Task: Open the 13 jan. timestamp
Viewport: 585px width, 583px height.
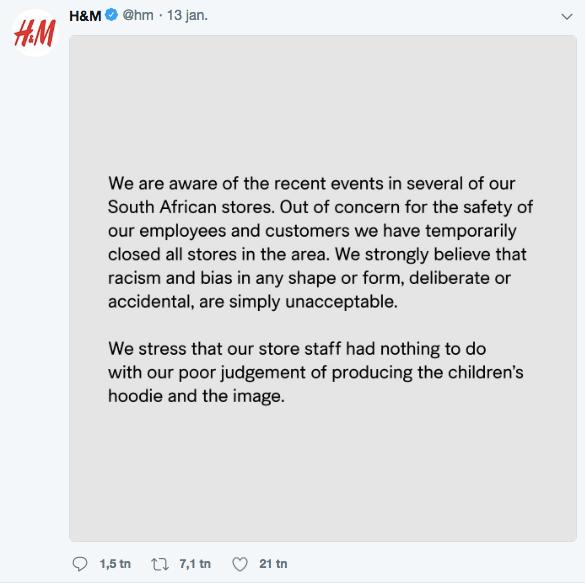Action: [x=187, y=15]
